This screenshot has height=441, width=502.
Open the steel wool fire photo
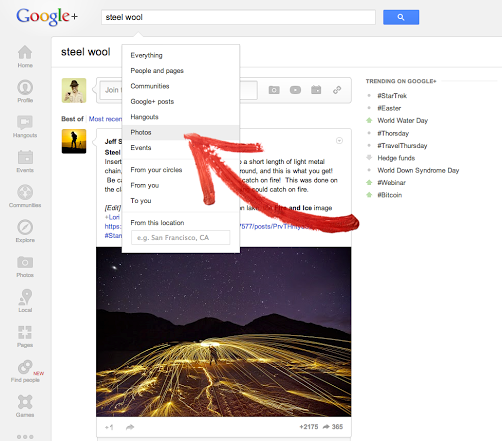[x=224, y=332]
